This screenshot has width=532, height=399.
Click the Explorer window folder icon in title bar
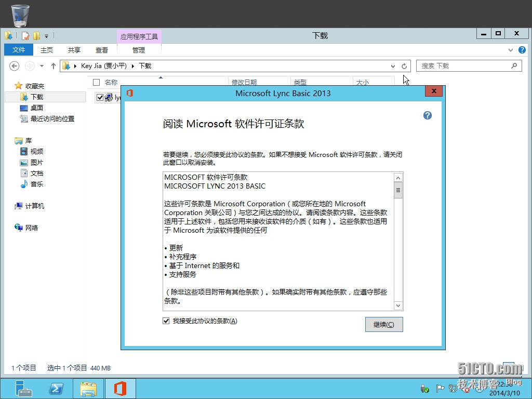click(8, 36)
